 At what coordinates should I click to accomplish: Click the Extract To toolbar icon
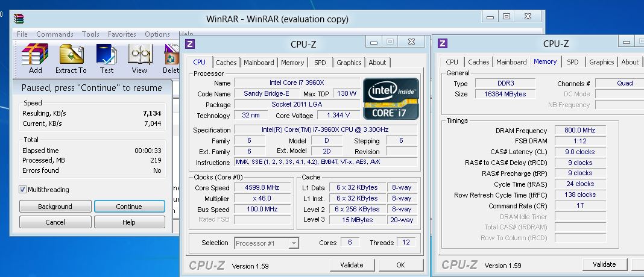(x=71, y=58)
